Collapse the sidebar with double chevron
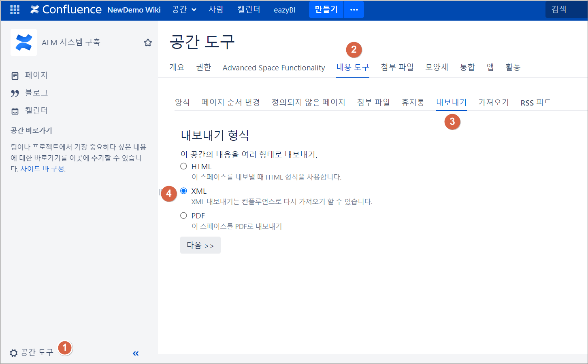Screen dimensions: 588x364 (136, 353)
